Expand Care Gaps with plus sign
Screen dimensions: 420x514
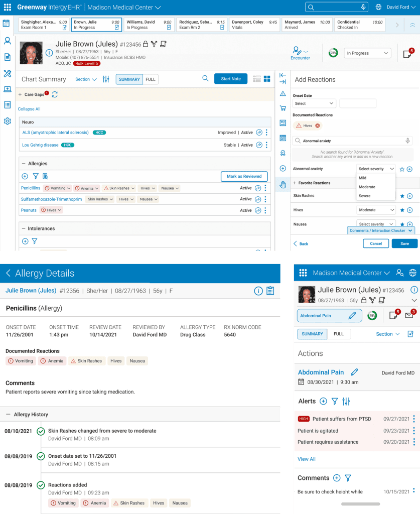[20, 94]
